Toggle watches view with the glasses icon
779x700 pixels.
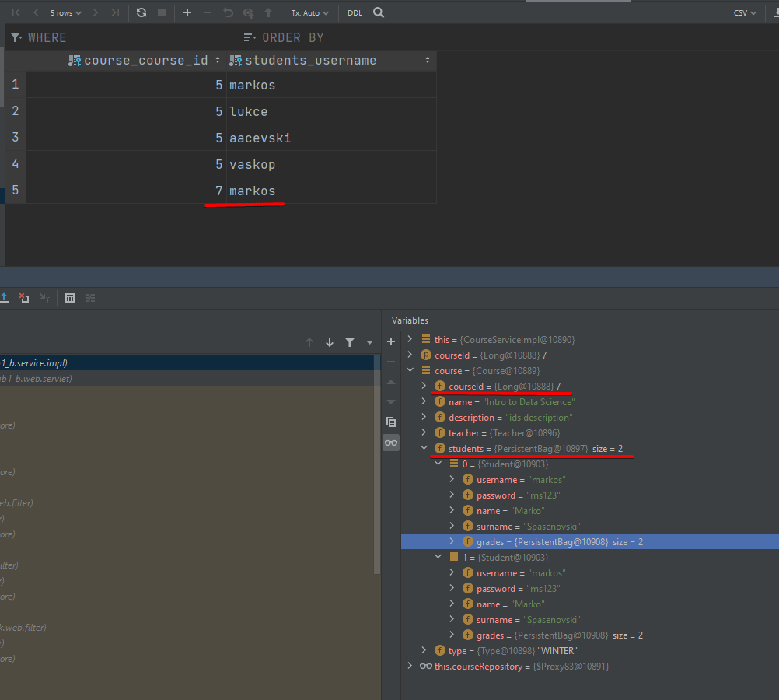(391, 443)
